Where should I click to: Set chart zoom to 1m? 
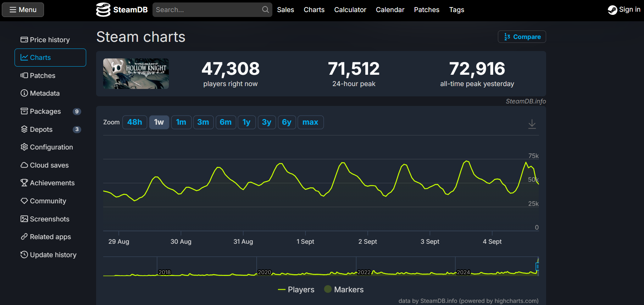click(181, 122)
